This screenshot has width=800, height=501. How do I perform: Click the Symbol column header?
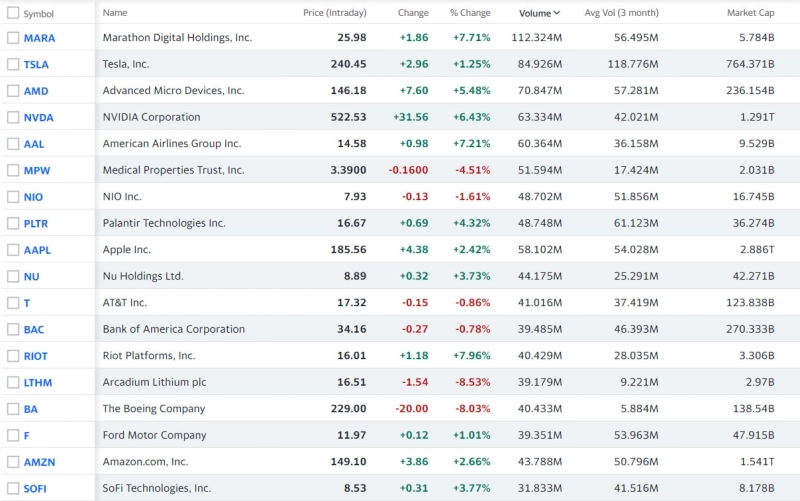39,14
